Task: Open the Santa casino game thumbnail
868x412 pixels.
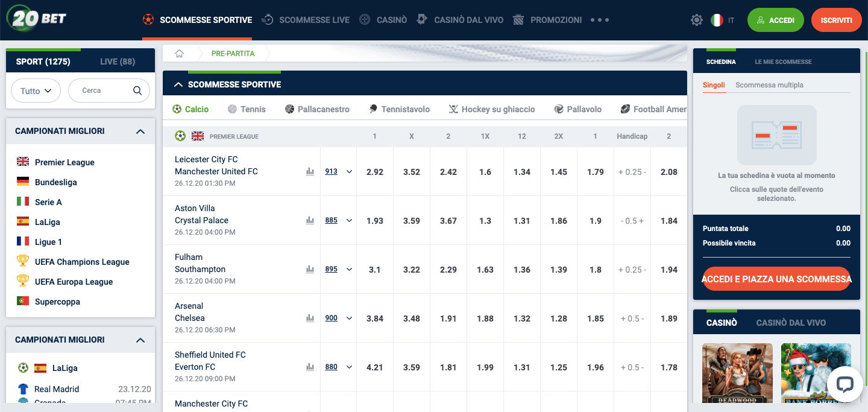Action: [816, 373]
